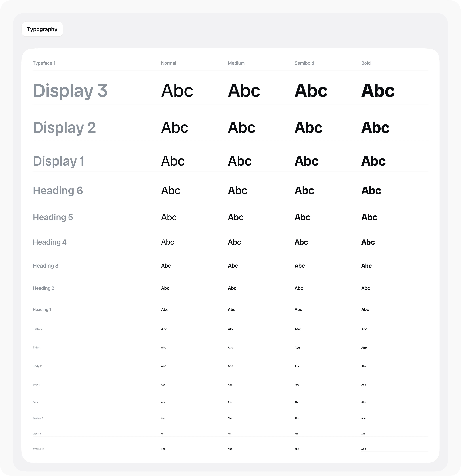Screen dimensions: 461x476
Task: Click the Display 1 row label
Action: coord(58,161)
